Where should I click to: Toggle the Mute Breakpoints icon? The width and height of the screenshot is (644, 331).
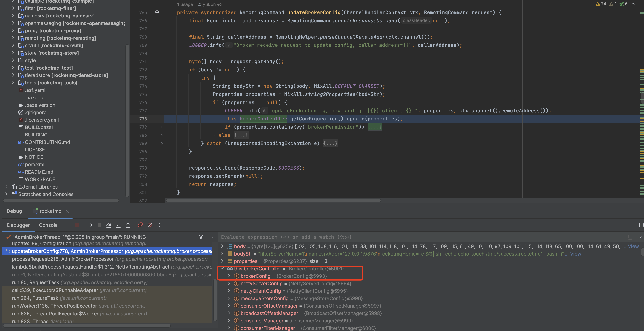pos(150,225)
